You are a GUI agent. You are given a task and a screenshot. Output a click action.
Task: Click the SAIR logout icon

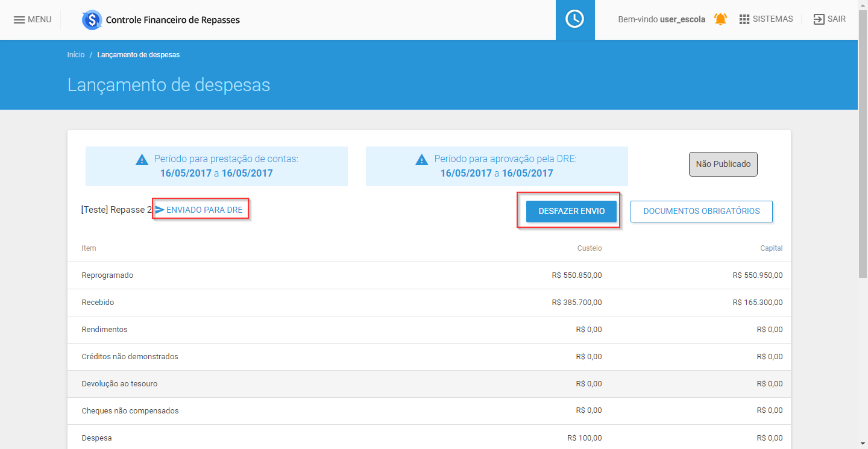pyautogui.click(x=819, y=19)
